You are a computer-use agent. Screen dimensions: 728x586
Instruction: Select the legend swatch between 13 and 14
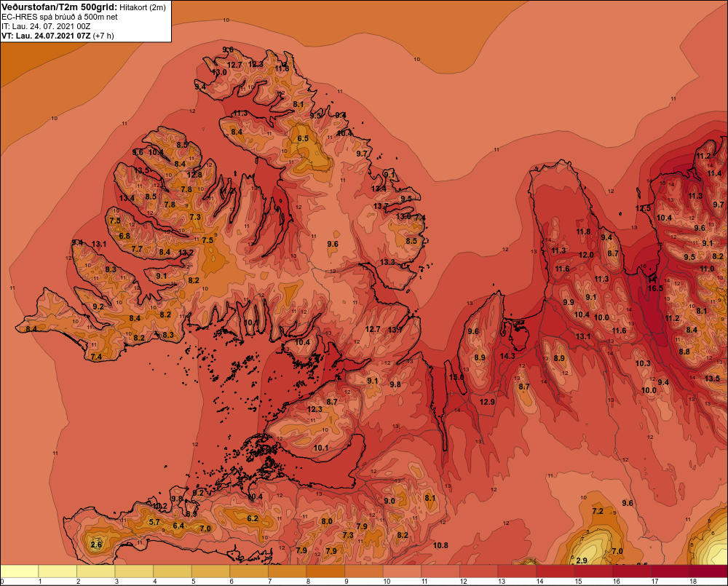pyautogui.click(x=517, y=571)
